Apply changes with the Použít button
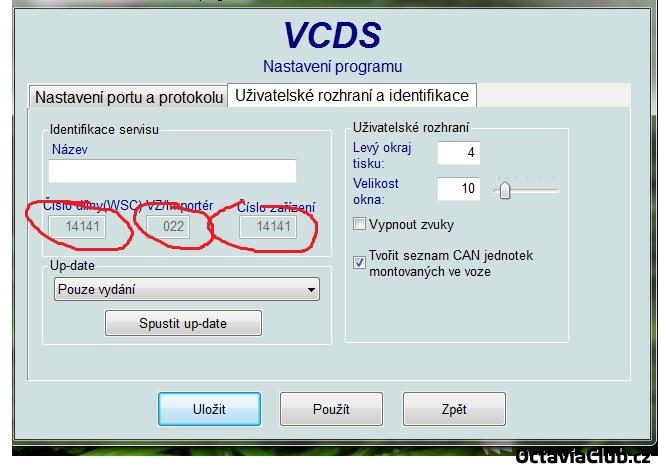Image resolution: width=658 pixels, height=471 pixels. 331,409
